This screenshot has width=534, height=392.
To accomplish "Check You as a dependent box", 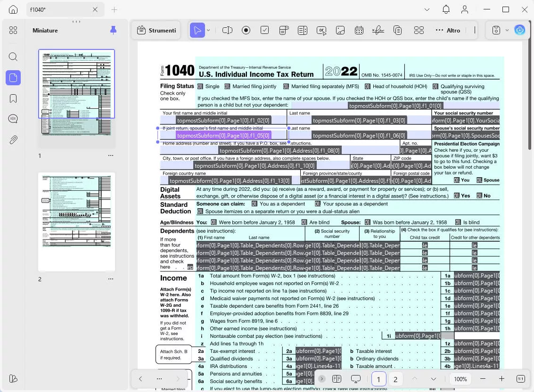I will [255, 204].
